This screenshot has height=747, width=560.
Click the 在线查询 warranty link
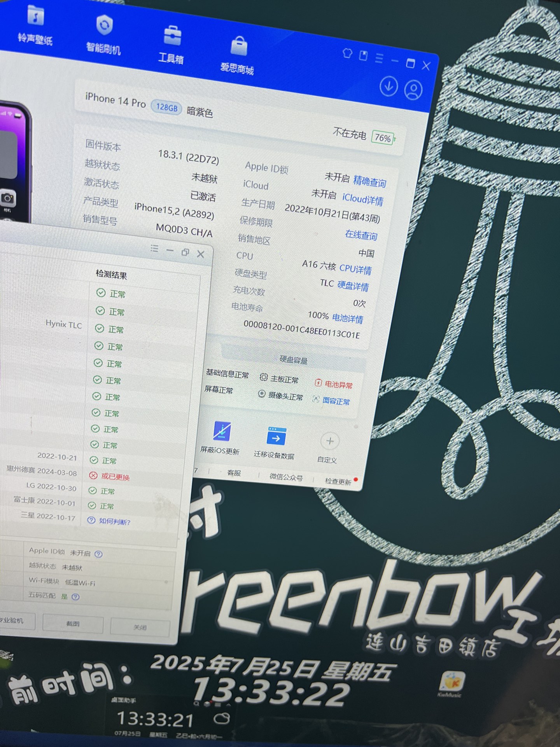tap(361, 235)
